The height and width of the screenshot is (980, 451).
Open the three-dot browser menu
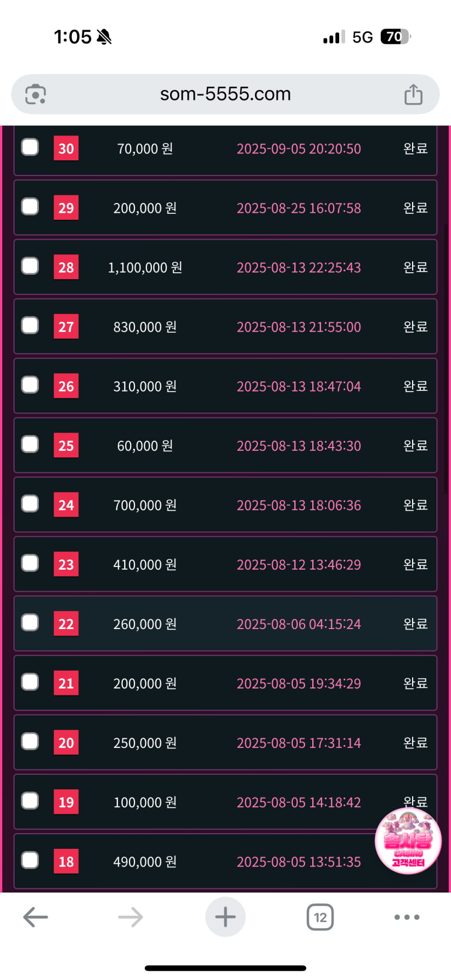point(407,917)
